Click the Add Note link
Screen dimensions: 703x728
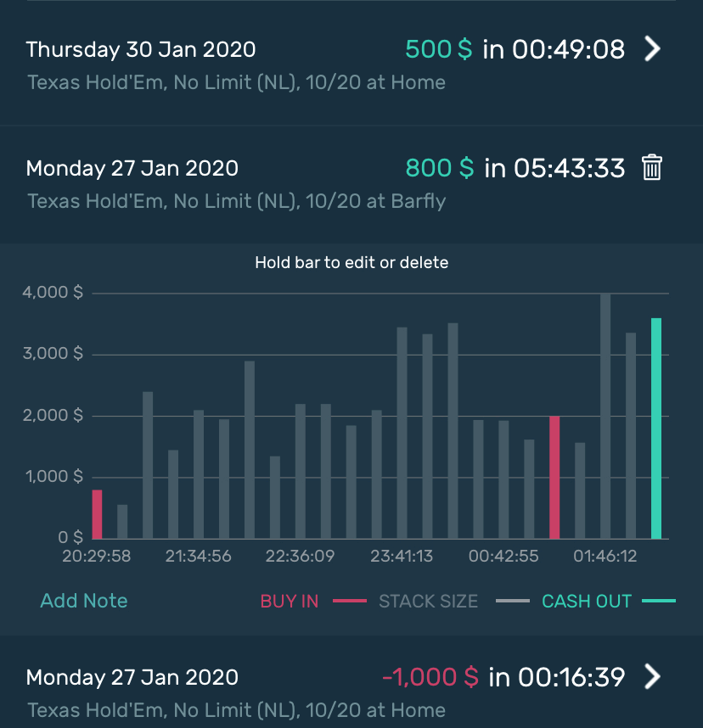coord(84,601)
